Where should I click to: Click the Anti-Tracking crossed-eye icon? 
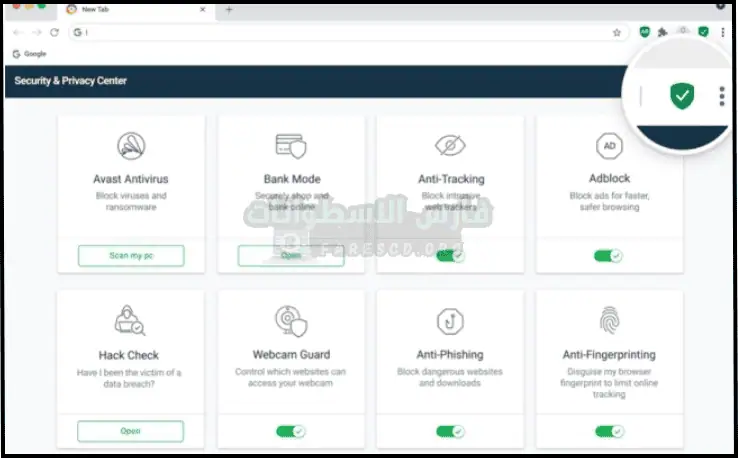point(450,146)
